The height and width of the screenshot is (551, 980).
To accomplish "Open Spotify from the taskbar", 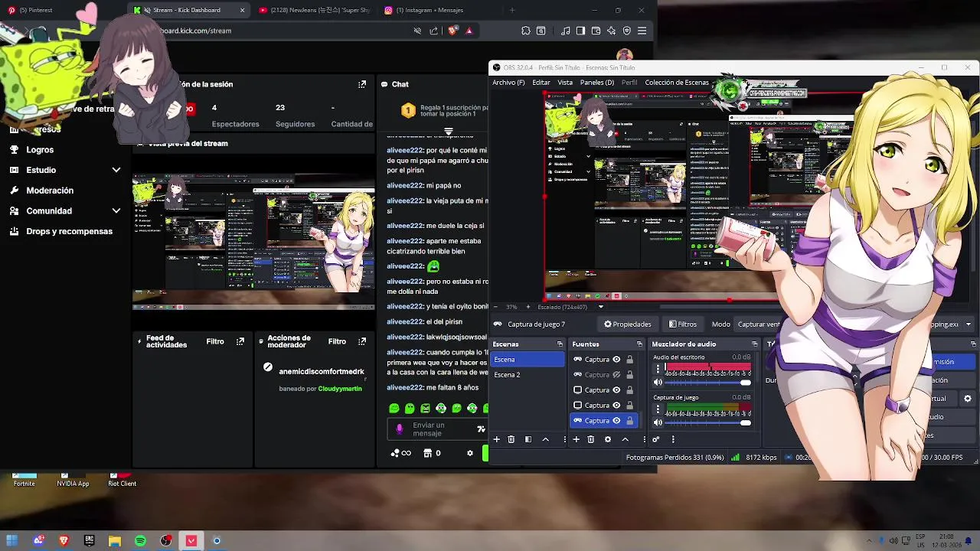I will pos(140,541).
